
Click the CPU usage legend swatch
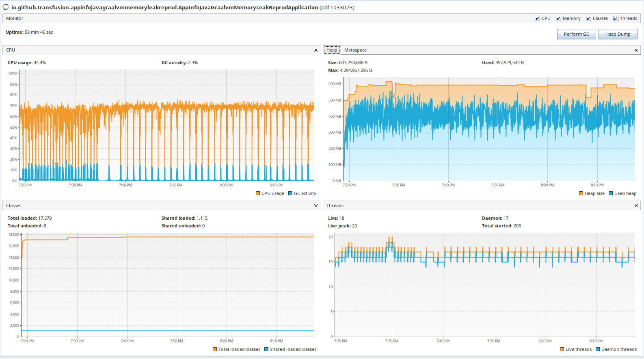point(258,193)
